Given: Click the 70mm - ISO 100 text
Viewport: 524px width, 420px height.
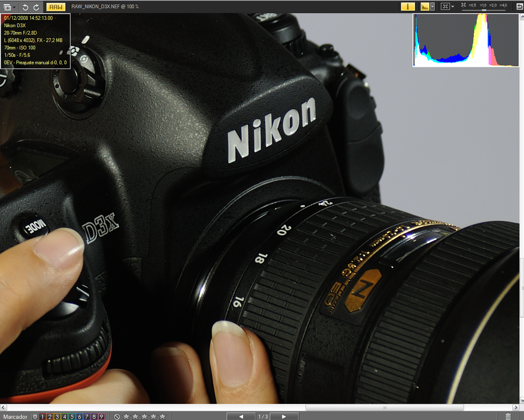Looking at the screenshot, I should coord(20,48).
